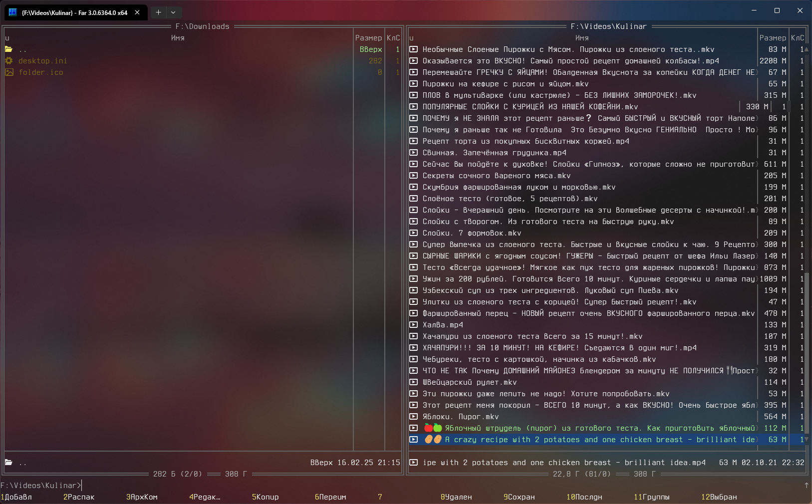Click video icon of 'Слойки с творогом' file

coord(413,222)
